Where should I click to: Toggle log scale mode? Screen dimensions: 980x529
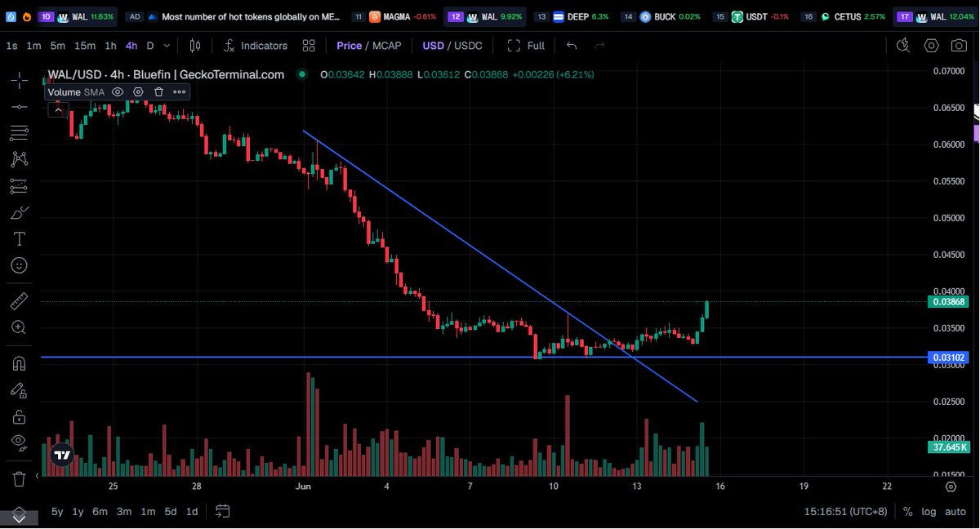[929, 512]
